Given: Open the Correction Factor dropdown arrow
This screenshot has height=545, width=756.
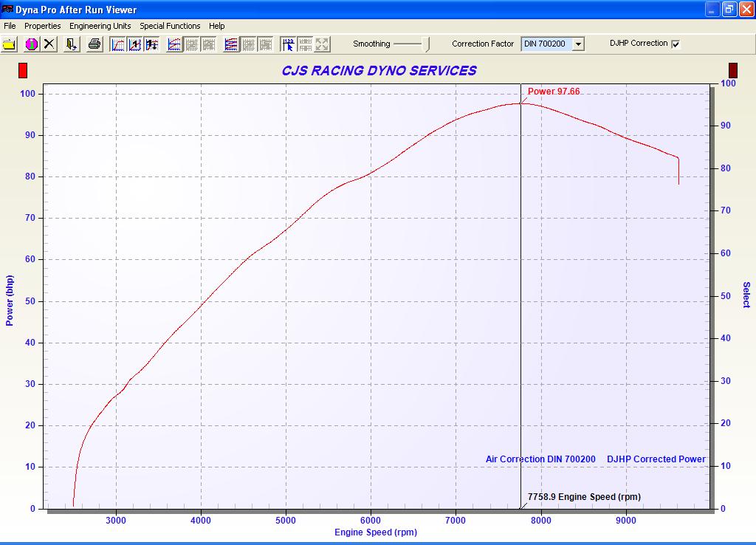Looking at the screenshot, I should tap(579, 44).
